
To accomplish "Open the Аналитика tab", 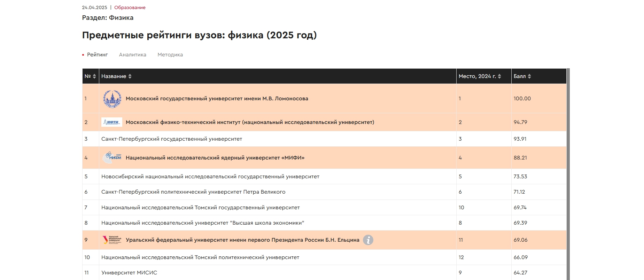I will coord(133,55).
